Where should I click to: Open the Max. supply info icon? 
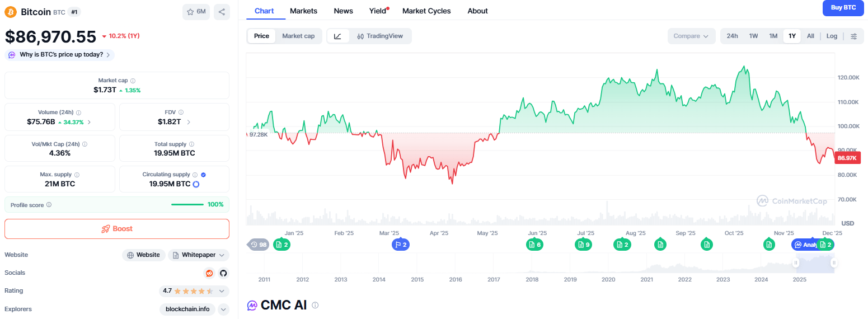click(x=77, y=175)
